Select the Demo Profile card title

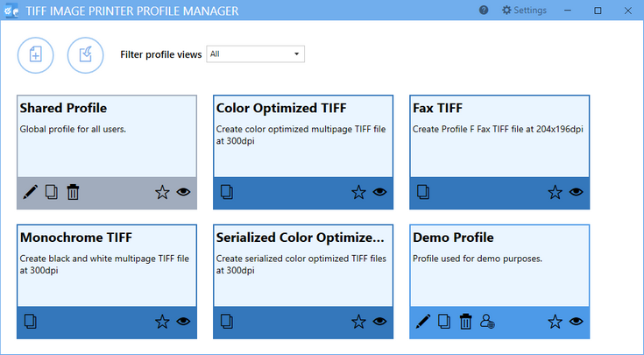453,238
